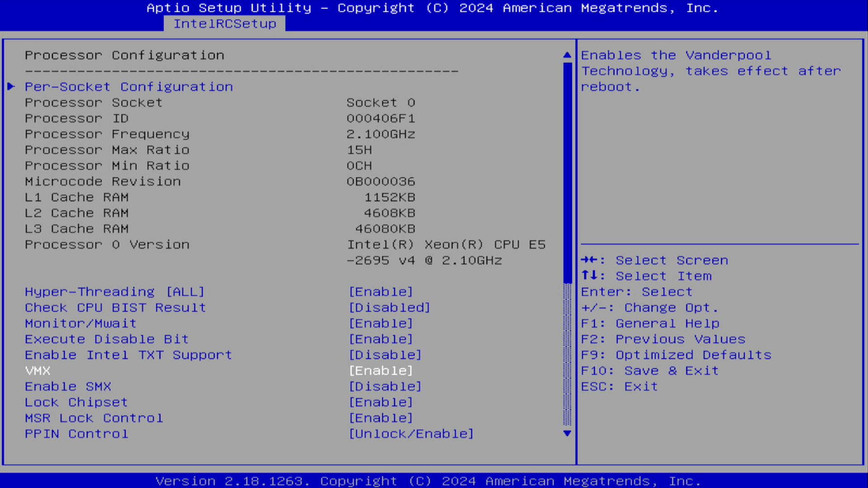The width and height of the screenshot is (868, 488).
Task: Open the Hyper-Threading Enable value selector
Action: pos(380,291)
